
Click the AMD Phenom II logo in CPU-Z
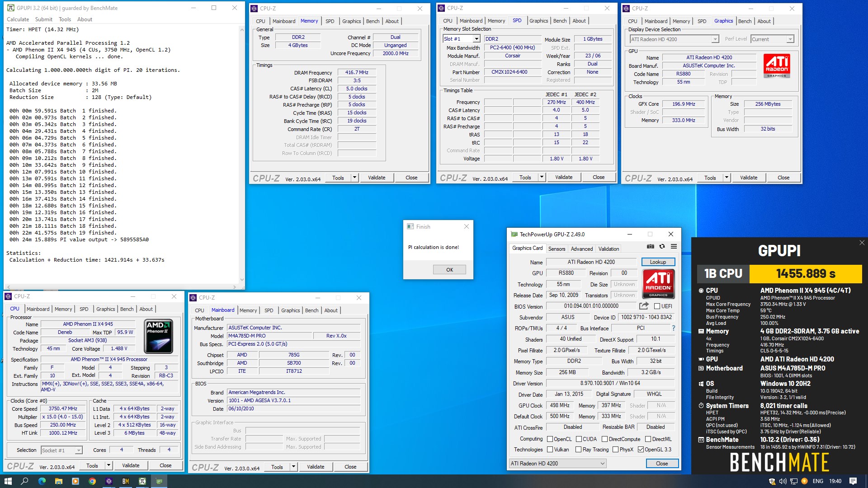coord(159,336)
